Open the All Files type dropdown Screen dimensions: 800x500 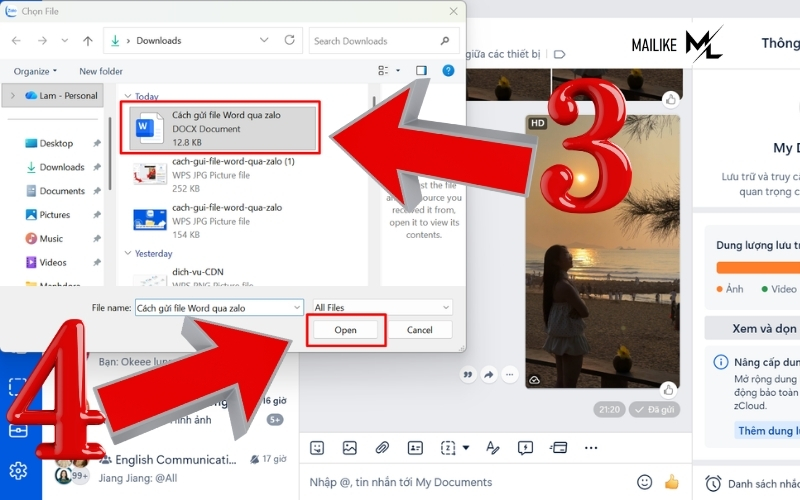[x=382, y=307]
